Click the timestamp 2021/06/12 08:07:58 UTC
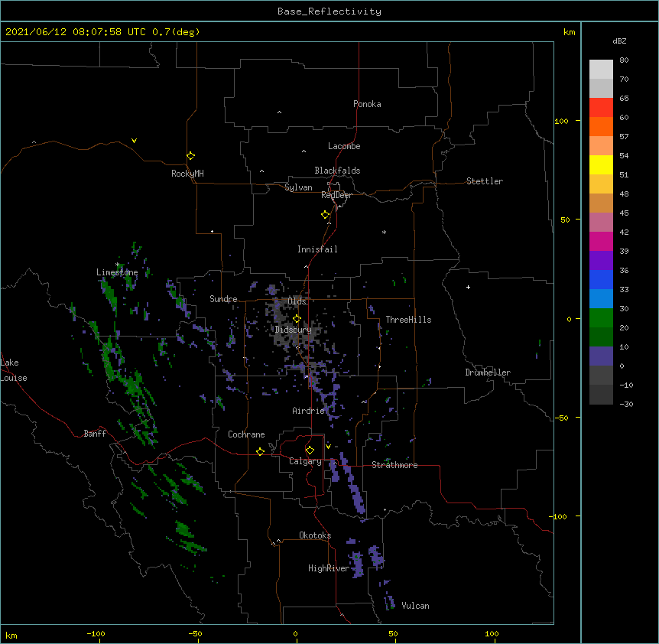This screenshot has height=644, width=659. pos(76,32)
